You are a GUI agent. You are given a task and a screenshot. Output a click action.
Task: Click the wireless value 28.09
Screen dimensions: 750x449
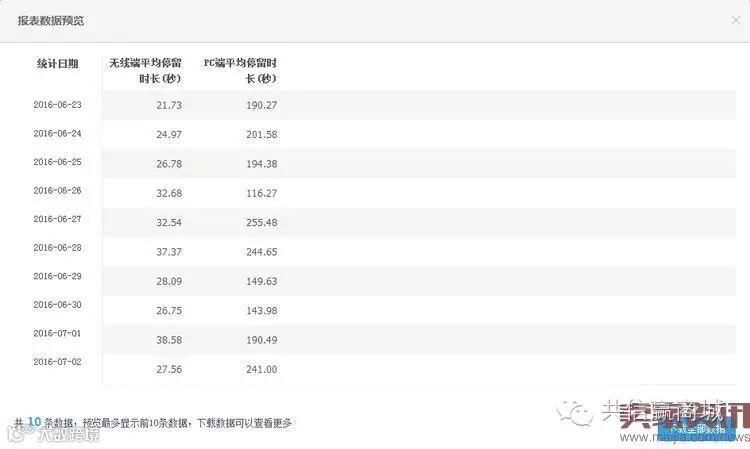coord(169,281)
